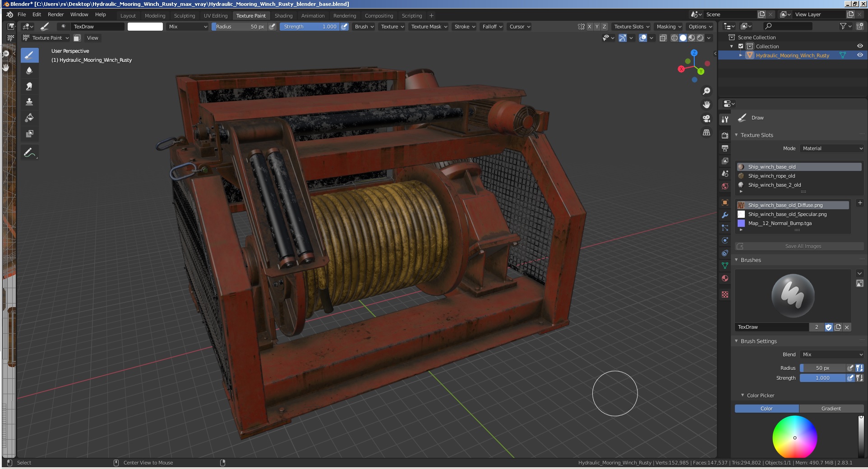This screenshot has width=868, height=469.
Task: Collapse the Texture Slots panel
Action: coord(736,135)
